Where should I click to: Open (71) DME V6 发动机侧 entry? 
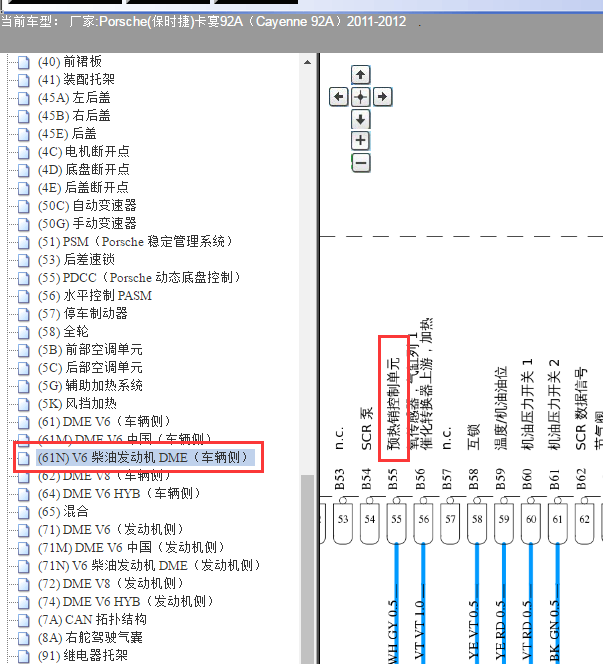coord(111,530)
